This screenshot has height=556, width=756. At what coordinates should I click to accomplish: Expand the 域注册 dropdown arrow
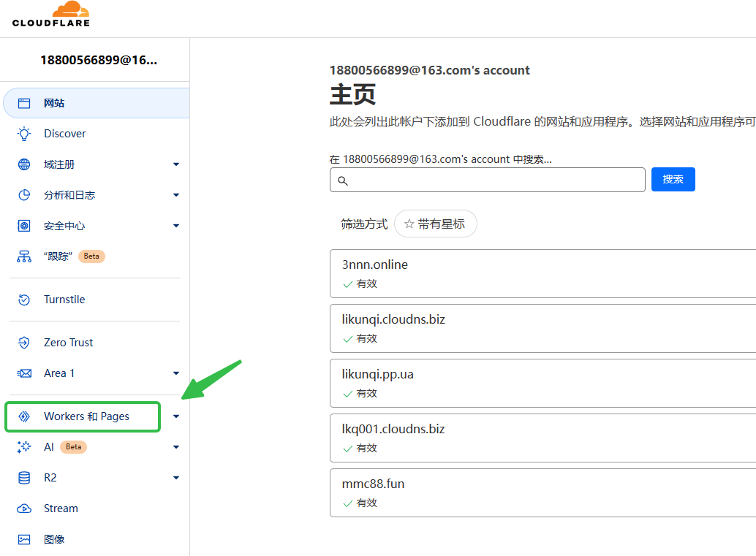click(x=176, y=165)
